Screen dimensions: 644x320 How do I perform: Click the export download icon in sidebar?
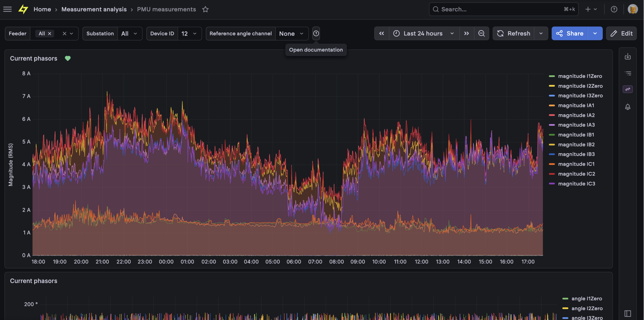tap(628, 56)
